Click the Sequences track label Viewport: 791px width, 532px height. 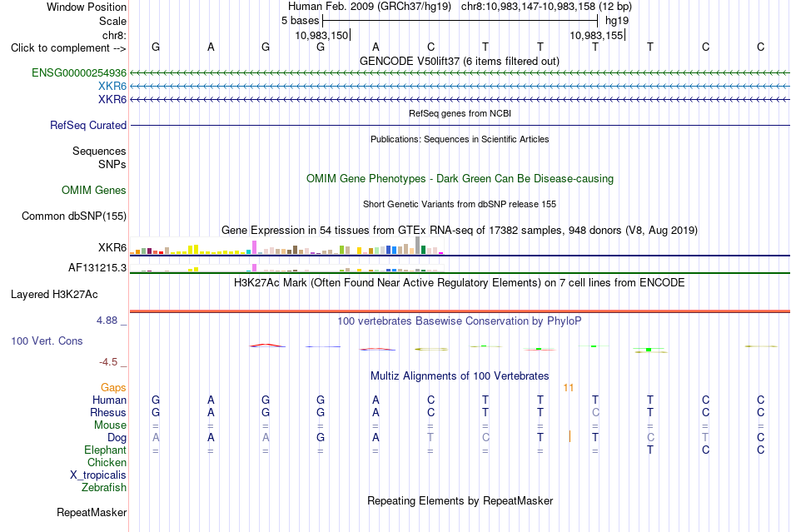pos(99,151)
